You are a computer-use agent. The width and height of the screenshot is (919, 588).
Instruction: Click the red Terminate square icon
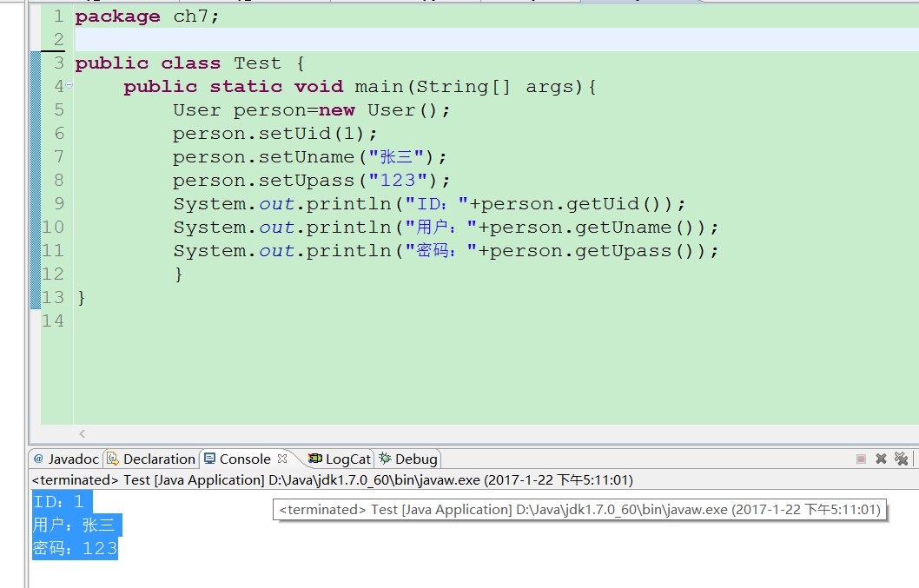click(x=861, y=459)
